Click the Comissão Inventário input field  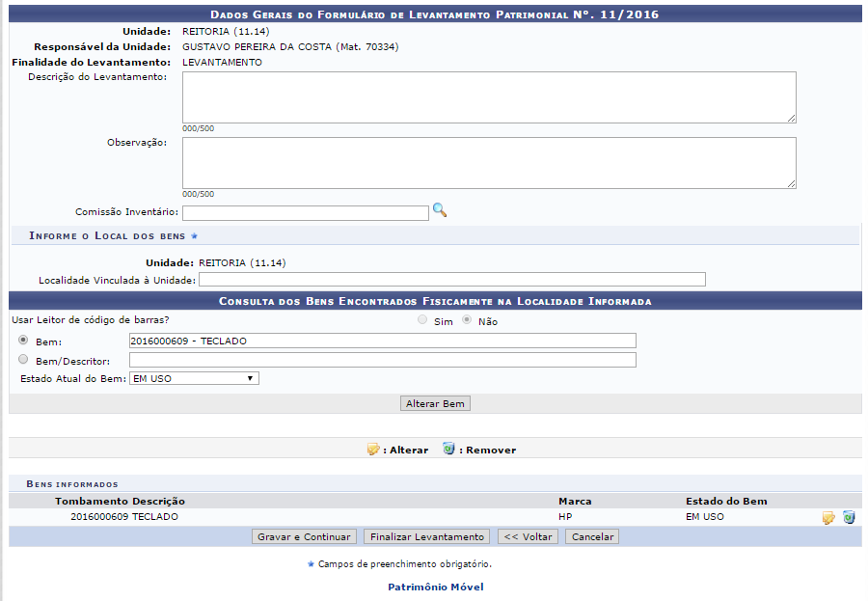[305, 213]
